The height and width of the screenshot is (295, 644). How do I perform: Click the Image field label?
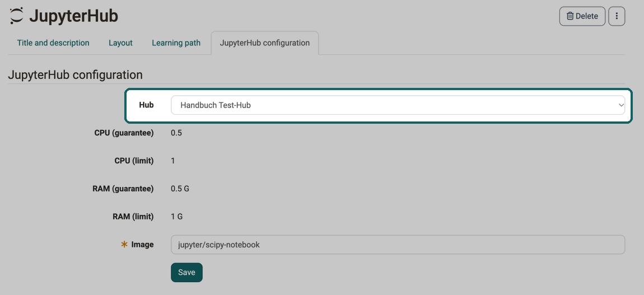[x=142, y=245]
